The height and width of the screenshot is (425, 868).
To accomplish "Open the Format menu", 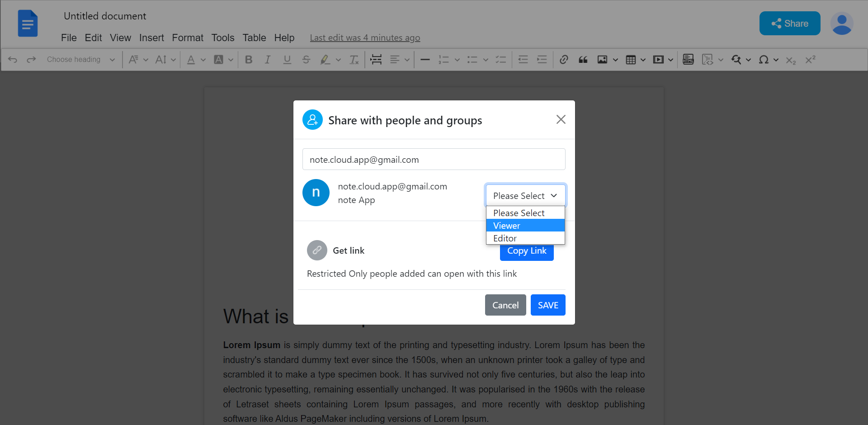I will pos(188,38).
